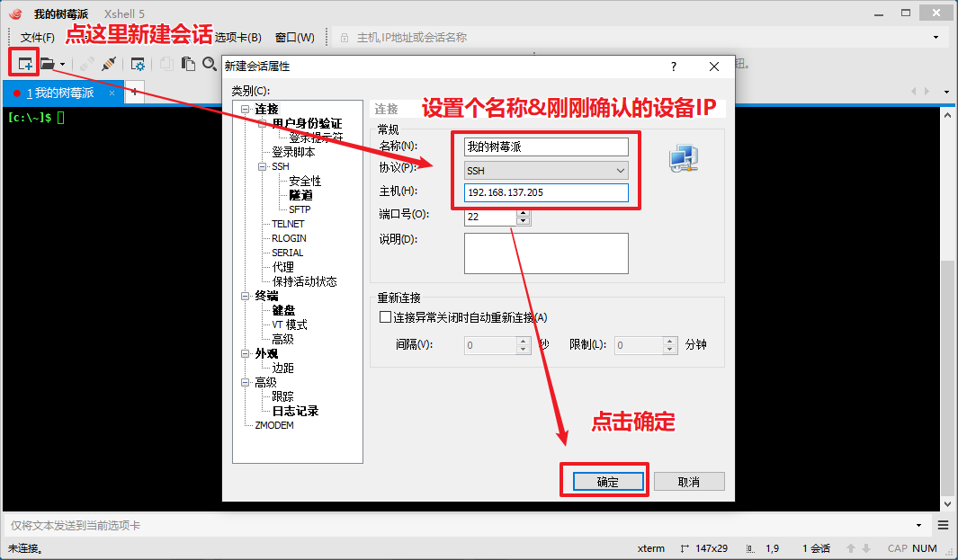
Task: Click the help question mark in dialog
Action: [673, 67]
